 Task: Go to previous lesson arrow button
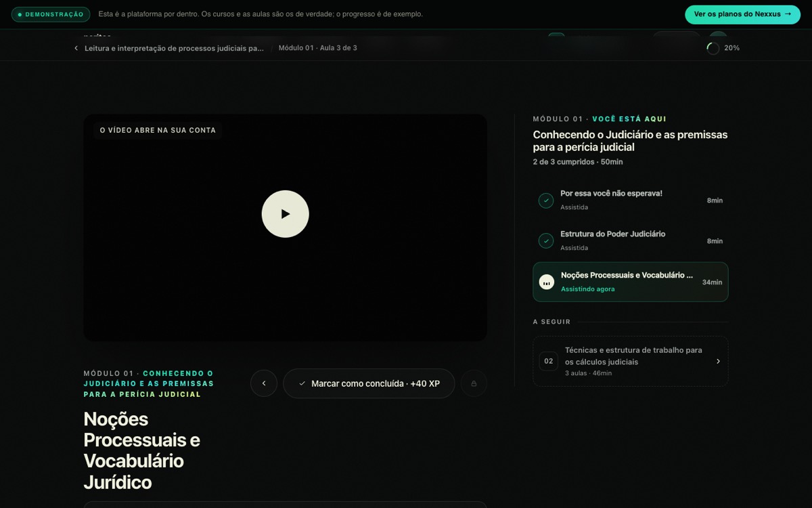[x=264, y=383]
